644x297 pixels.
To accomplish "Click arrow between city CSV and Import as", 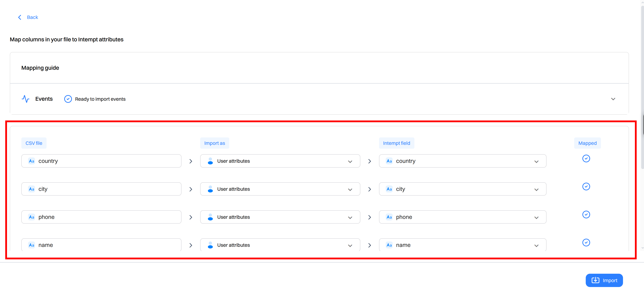I will 191,189.
